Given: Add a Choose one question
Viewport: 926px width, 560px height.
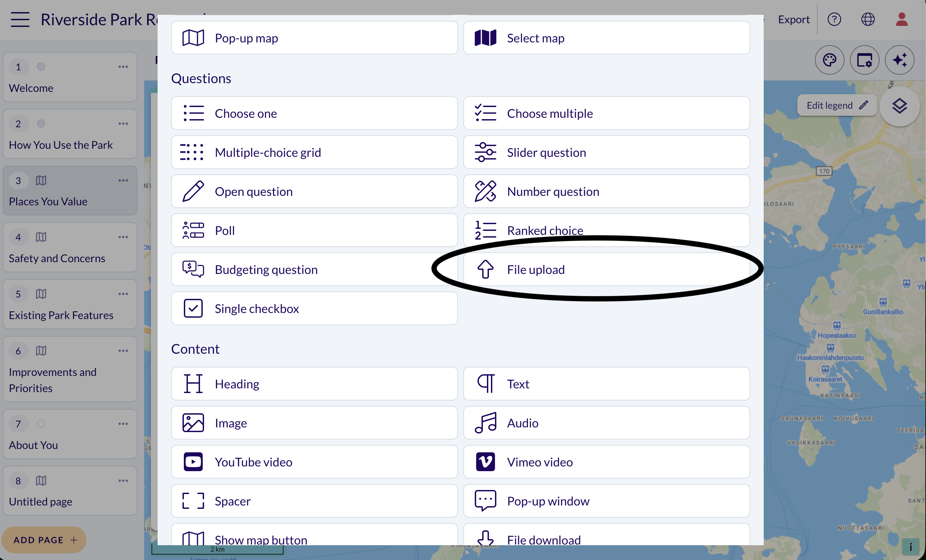Looking at the screenshot, I should (314, 113).
